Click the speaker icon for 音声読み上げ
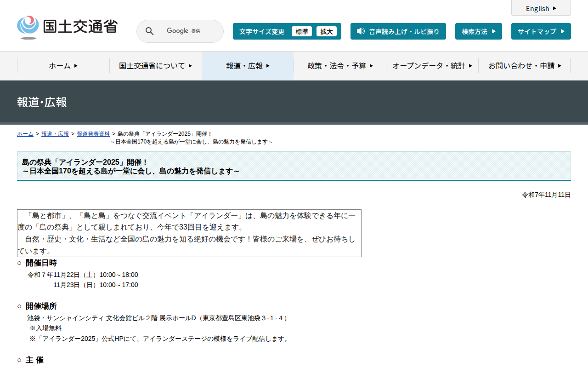Screen dimensions: 588x368 click(361, 31)
